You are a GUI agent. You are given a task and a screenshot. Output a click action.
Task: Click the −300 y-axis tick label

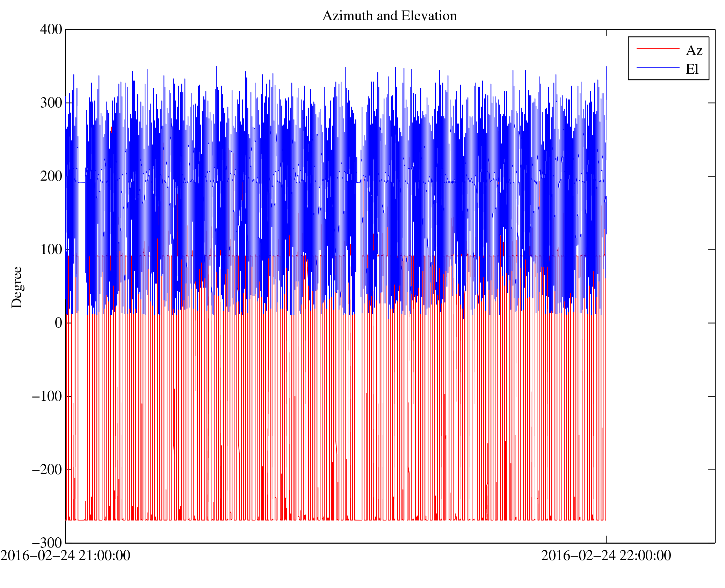tap(47, 543)
